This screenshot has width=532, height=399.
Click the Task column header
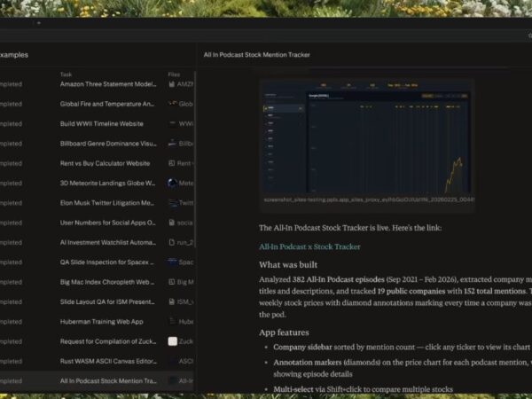66,74
